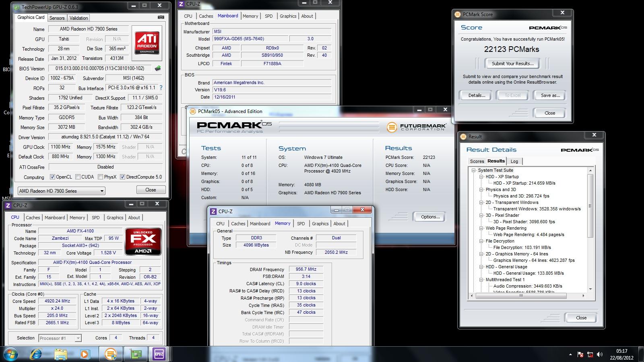The width and height of the screenshot is (644, 362).
Task: Open the Processor #1 selection dropdown
Action: pyautogui.click(x=60, y=338)
